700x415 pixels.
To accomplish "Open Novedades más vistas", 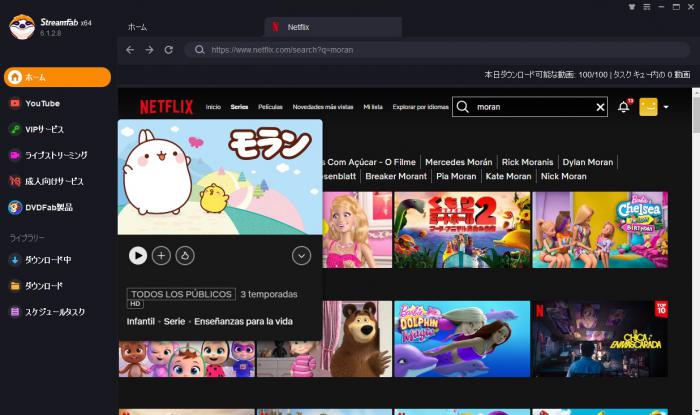I will (323, 107).
